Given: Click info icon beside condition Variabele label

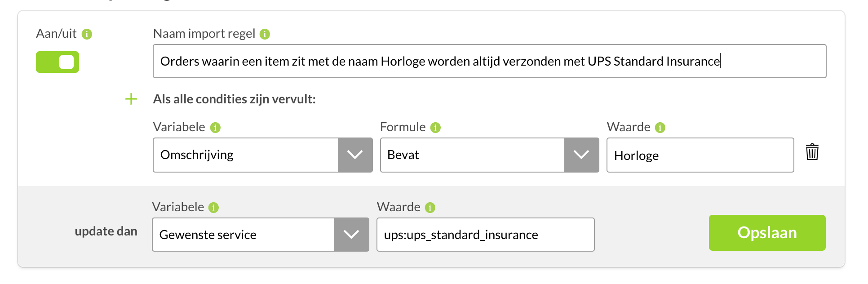Looking at the screenshot, I should pyautogui.click(x=215, y=128).
